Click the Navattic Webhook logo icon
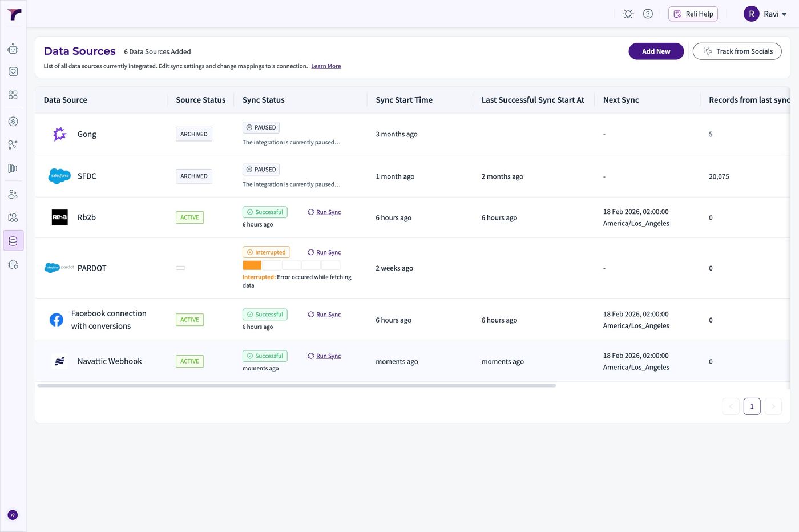Image resolution: width=799 pixels, height=532 pixels. 60,361
